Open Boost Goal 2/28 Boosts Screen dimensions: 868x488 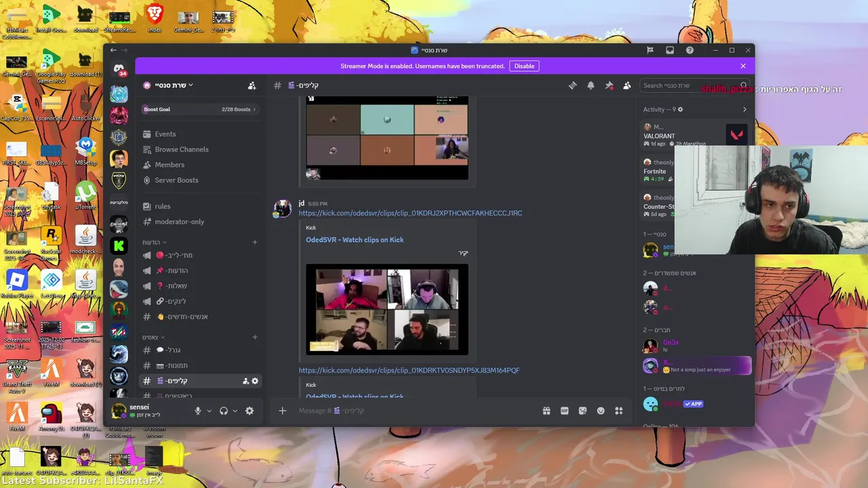[199, 109]
